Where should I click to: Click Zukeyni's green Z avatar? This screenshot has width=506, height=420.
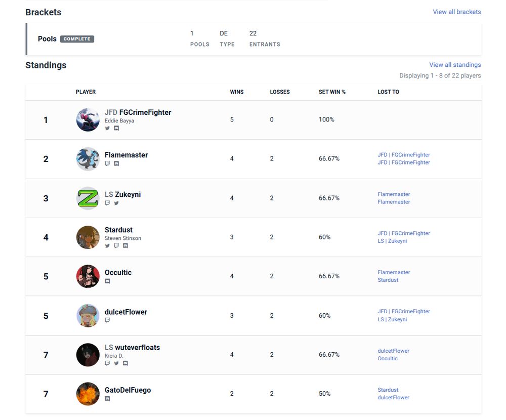pos(88,198)
